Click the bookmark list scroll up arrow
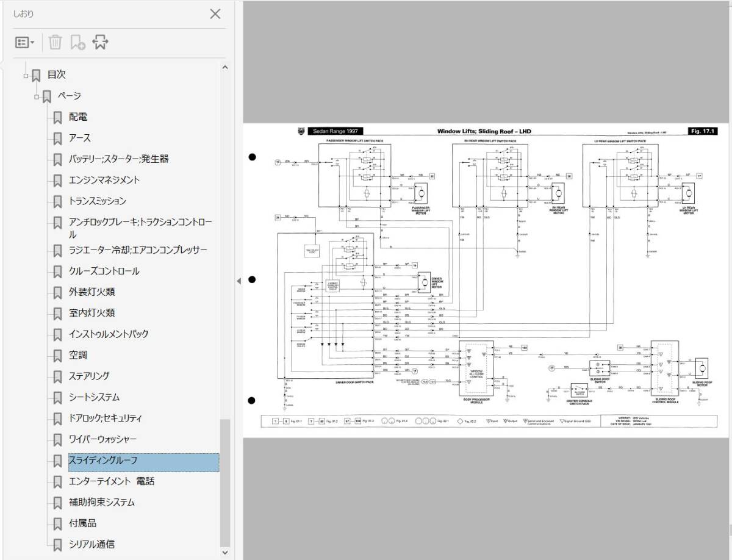Screen dimensions: 732x560 224,68
